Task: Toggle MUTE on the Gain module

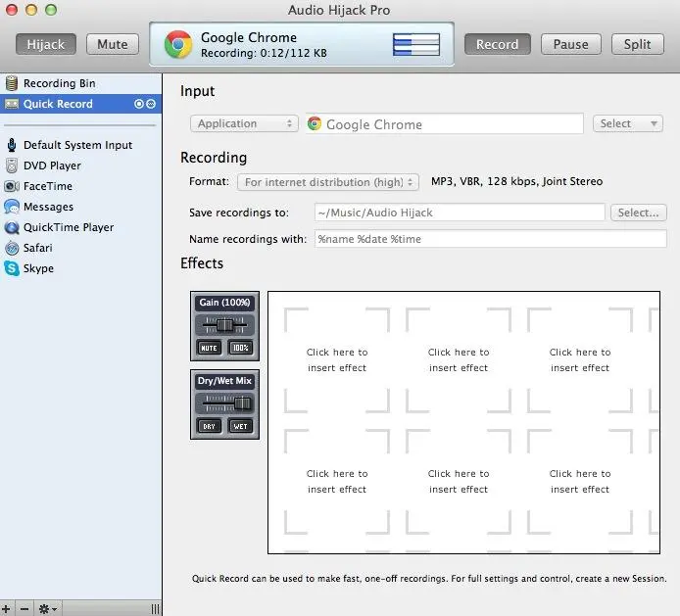Action: point(209,348)
